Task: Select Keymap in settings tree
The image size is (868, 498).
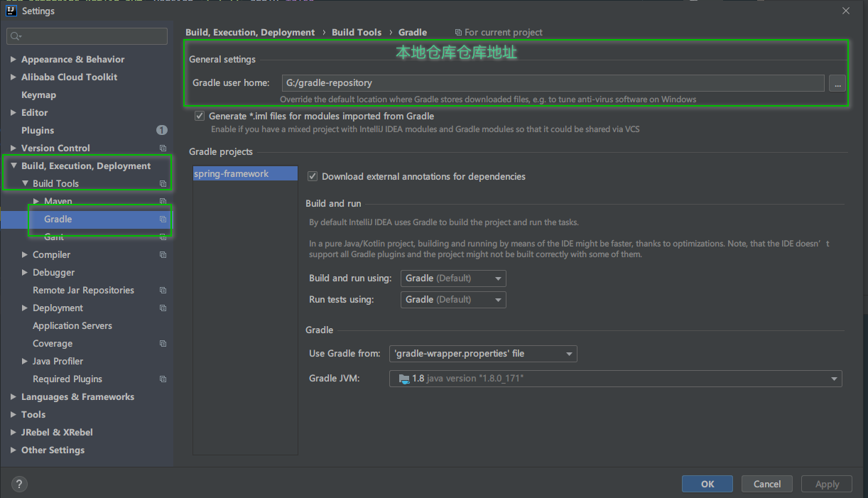Action: 38,95
